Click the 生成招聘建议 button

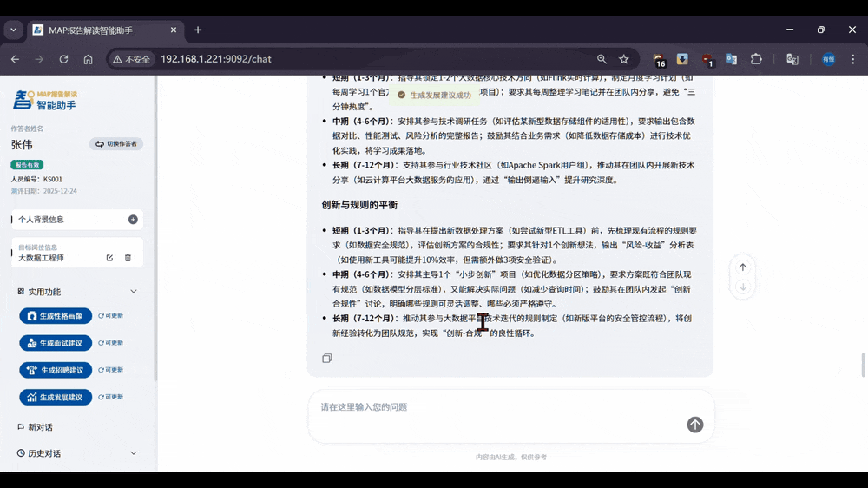point(56,370)
